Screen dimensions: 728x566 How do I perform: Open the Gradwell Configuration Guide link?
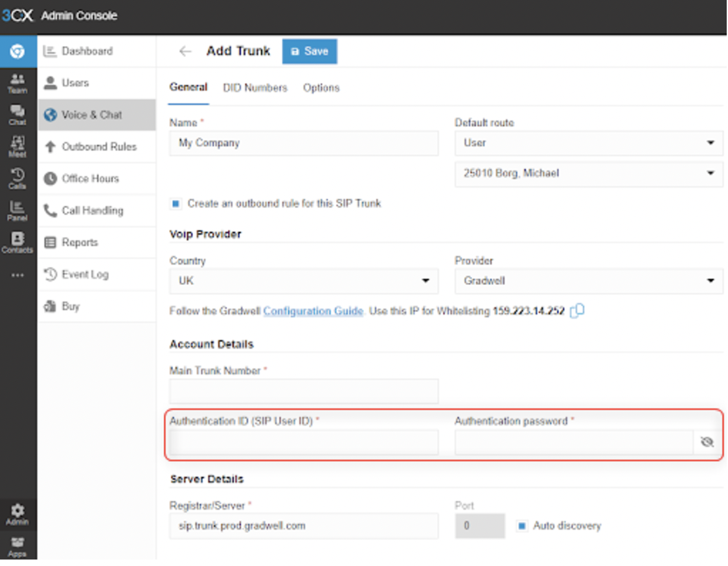tap(313, 311)
